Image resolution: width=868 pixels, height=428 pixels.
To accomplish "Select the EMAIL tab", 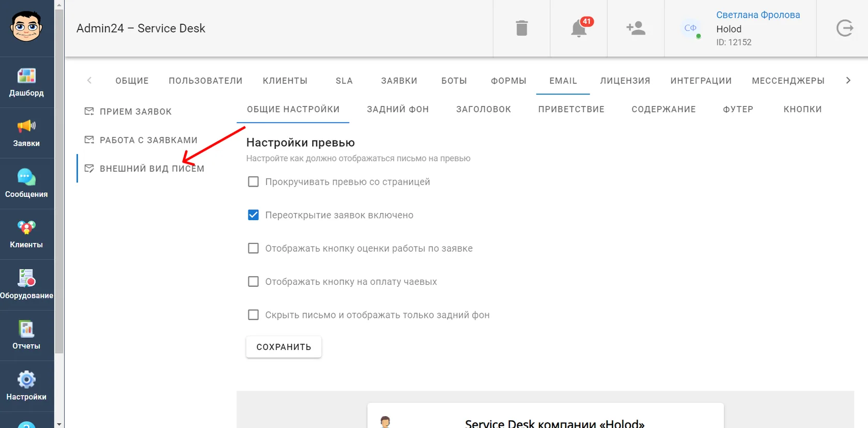I will [x=563, y=81].
